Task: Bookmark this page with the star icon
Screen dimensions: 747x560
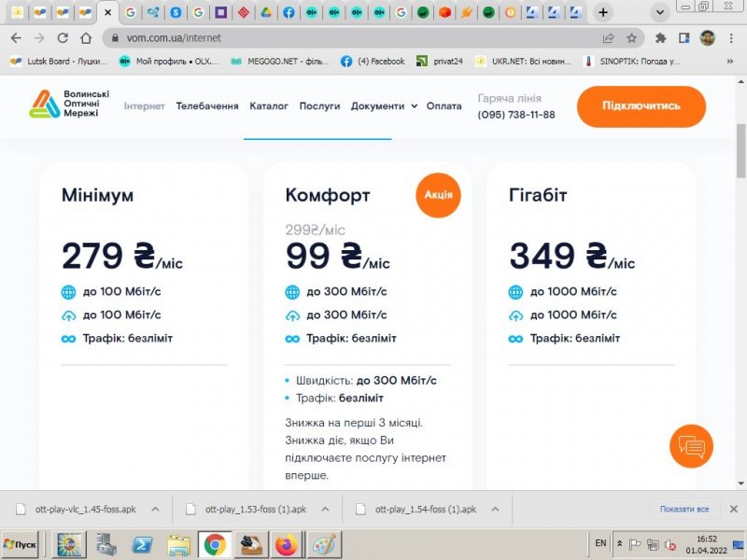Action: click(x=632, y=38)
